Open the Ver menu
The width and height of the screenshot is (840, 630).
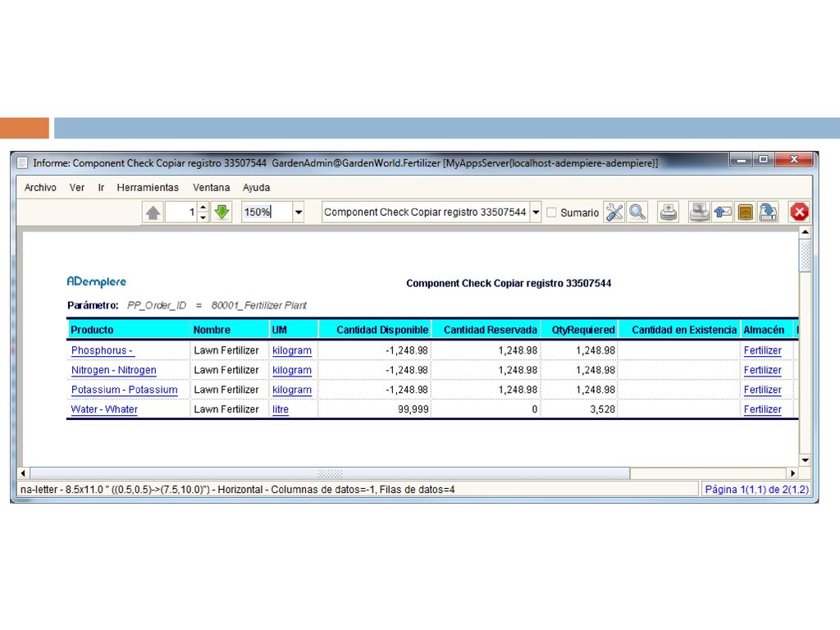pos(76,188)
